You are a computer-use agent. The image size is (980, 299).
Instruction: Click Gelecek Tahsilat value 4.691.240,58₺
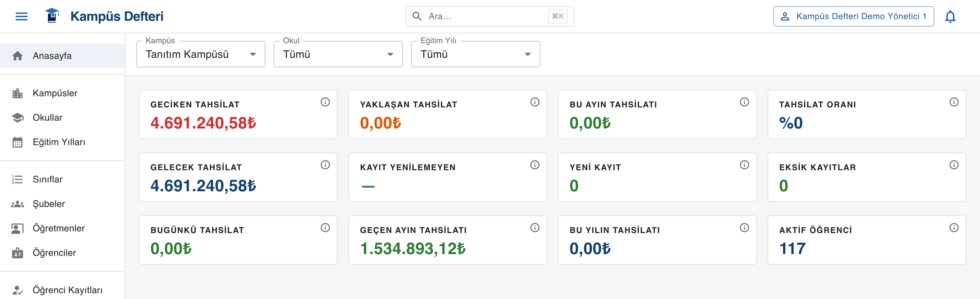(203, 186)
